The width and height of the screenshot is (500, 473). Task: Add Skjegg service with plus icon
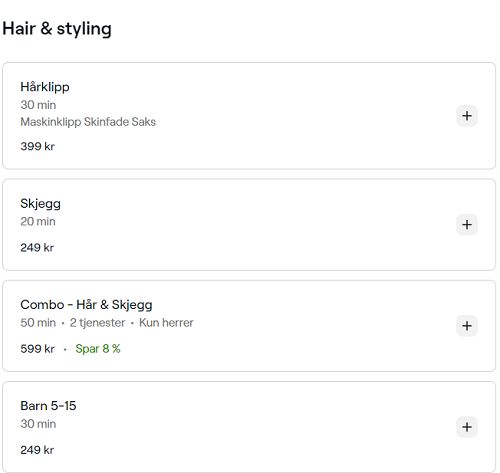(467, 225)
